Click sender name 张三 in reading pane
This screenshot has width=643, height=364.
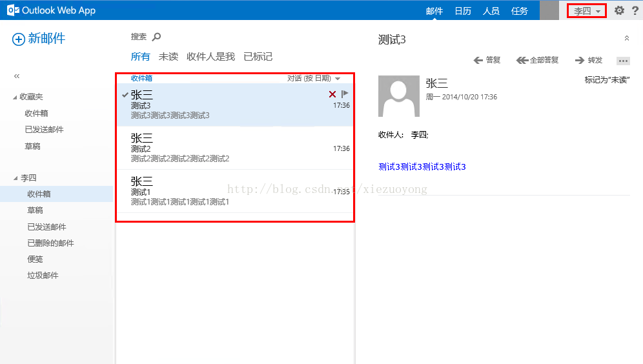pyautogui.click(x=436, y=83)
